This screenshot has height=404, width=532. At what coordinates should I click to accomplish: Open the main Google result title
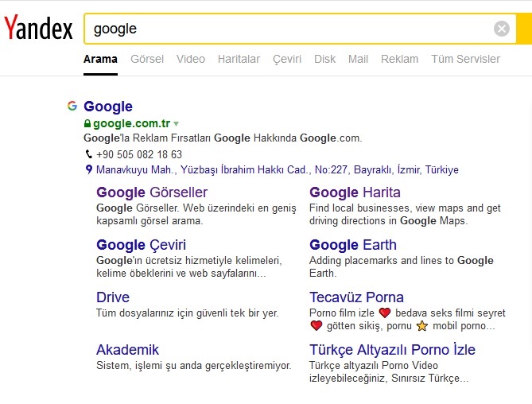pyautogui.click(x=108, y=107)
